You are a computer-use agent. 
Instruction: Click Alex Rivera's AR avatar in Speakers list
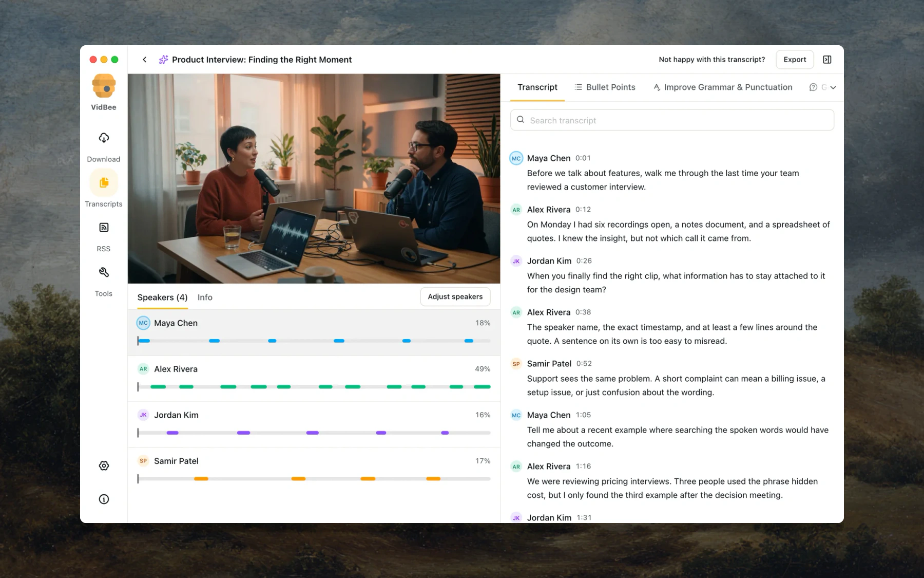[143, 369]
